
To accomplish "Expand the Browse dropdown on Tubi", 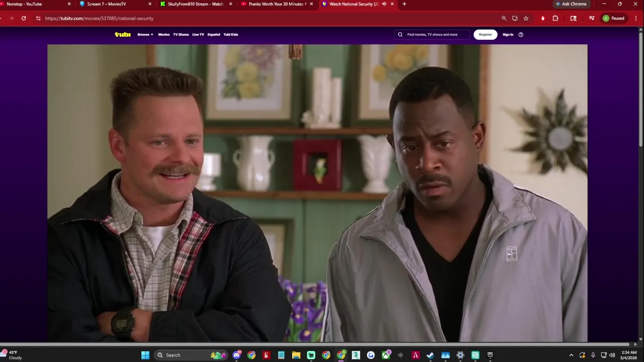I will click(x=145, y=35).
